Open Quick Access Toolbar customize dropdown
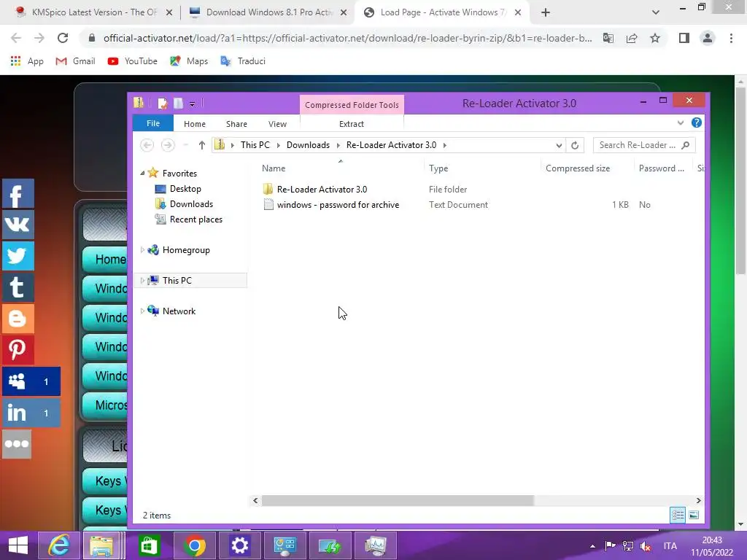The height and width of the screenshot is (560, 747). 192,104
